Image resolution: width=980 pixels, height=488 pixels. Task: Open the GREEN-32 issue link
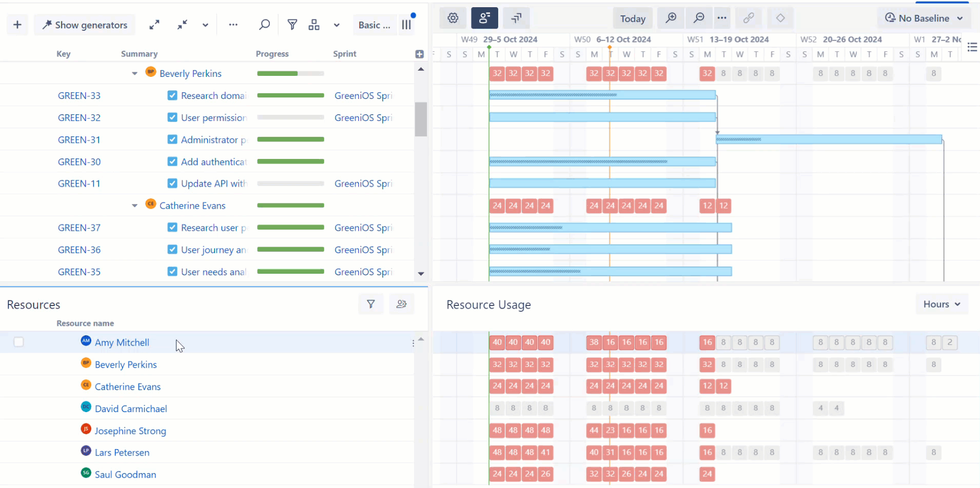coord(79,117)
